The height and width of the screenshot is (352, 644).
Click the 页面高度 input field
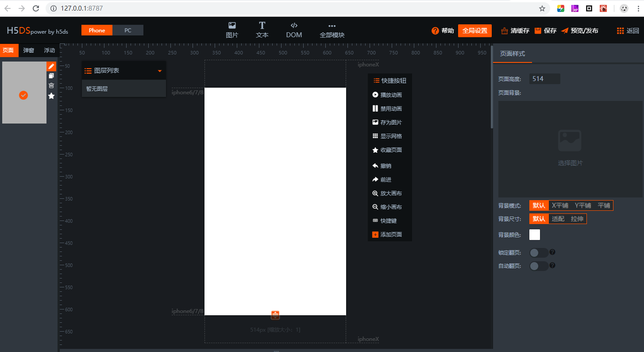545,79
